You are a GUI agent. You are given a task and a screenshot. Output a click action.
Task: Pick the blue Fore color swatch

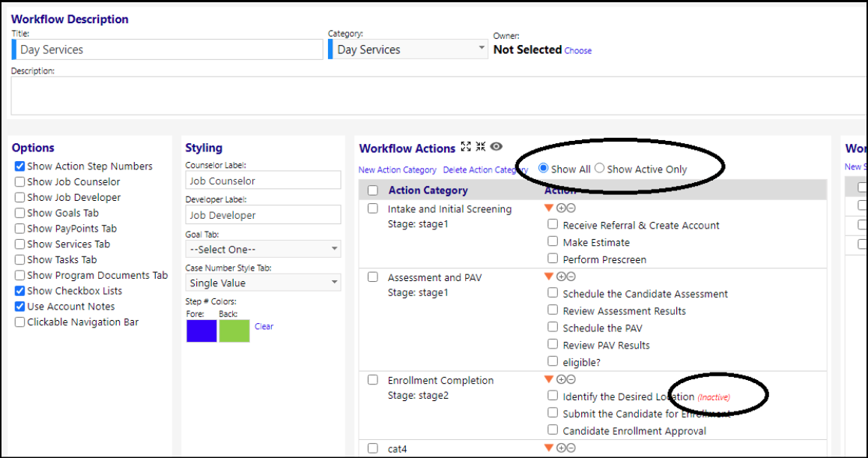tap(201, 331)
